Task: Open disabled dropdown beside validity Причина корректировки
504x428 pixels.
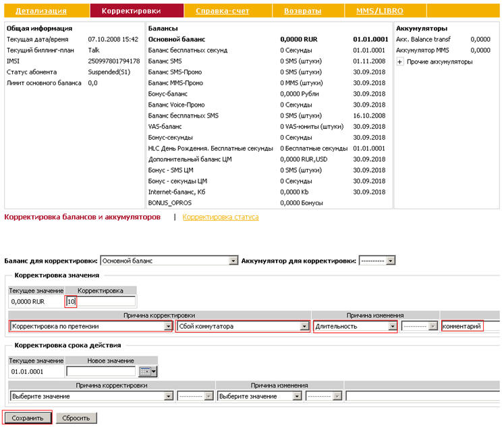Action: pyautogui.click(x=195, y=396)
